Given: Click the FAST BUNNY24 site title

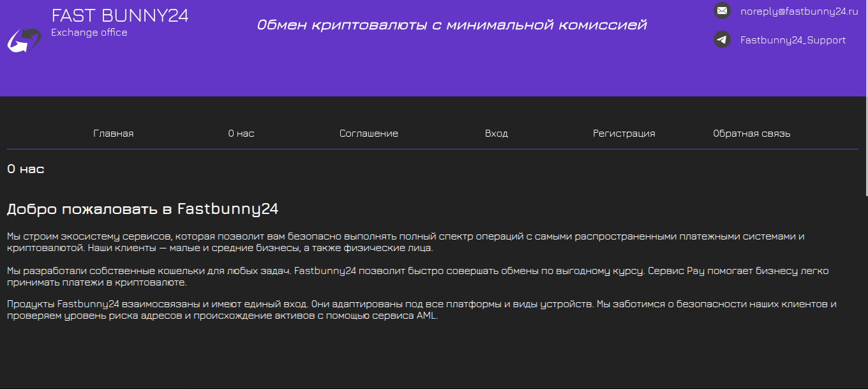Looking at the screenshot, I should [121, 16].
